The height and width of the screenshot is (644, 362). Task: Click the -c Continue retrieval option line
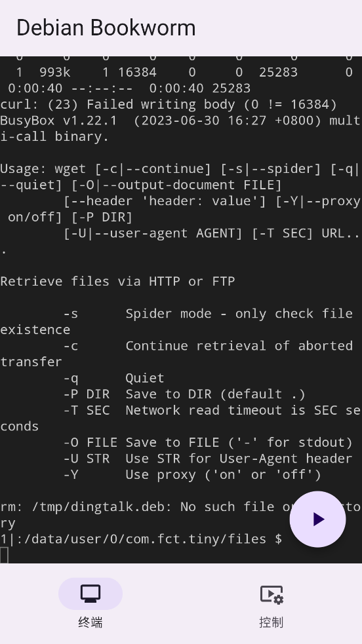click(x=176, y=354)
